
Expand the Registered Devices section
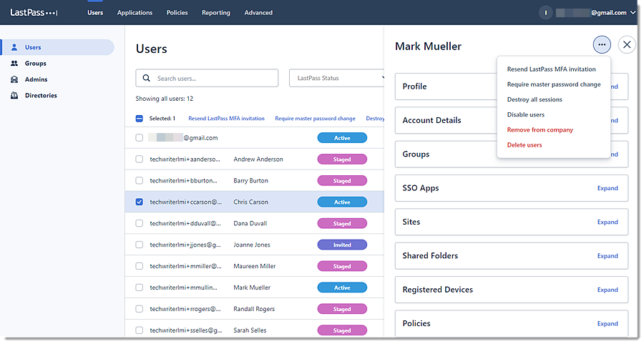[608, 290]
